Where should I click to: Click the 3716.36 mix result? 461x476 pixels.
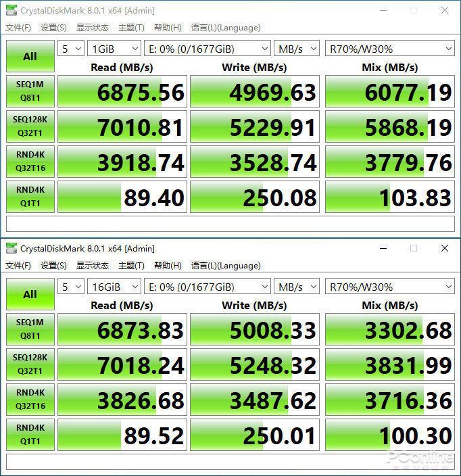390,400
